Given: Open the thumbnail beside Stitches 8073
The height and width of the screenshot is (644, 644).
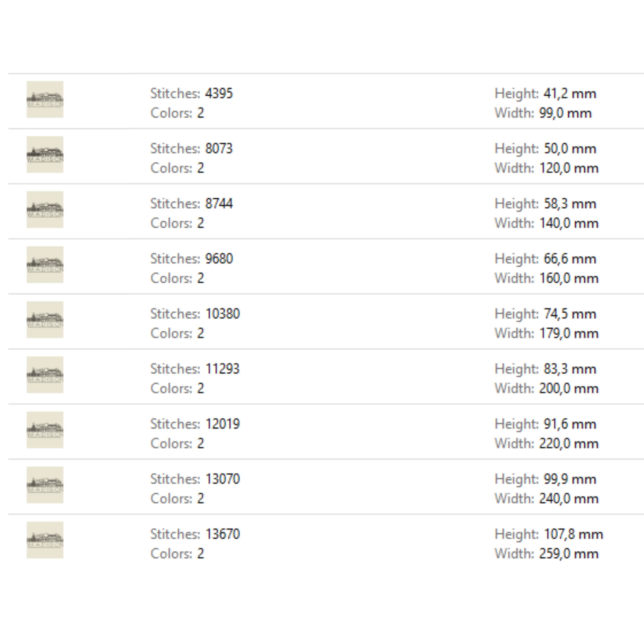Looking at the screenshot, I should click(45, 154).
